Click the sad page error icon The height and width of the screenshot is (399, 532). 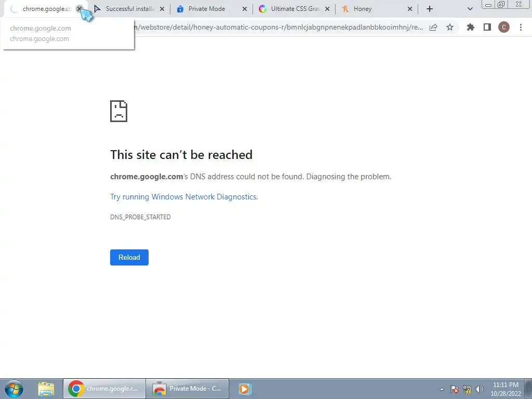click(119, 111)
